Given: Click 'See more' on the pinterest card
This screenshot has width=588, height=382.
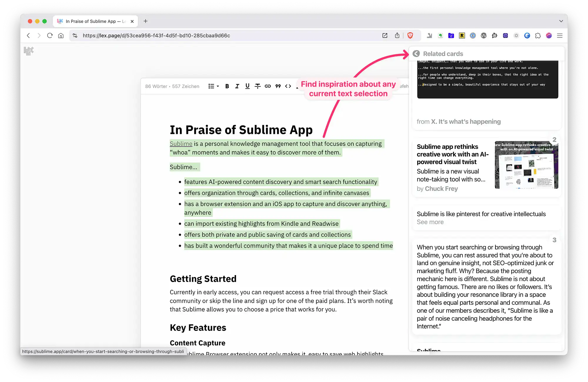Looking at the screenshot, I should tap(430, 222).
